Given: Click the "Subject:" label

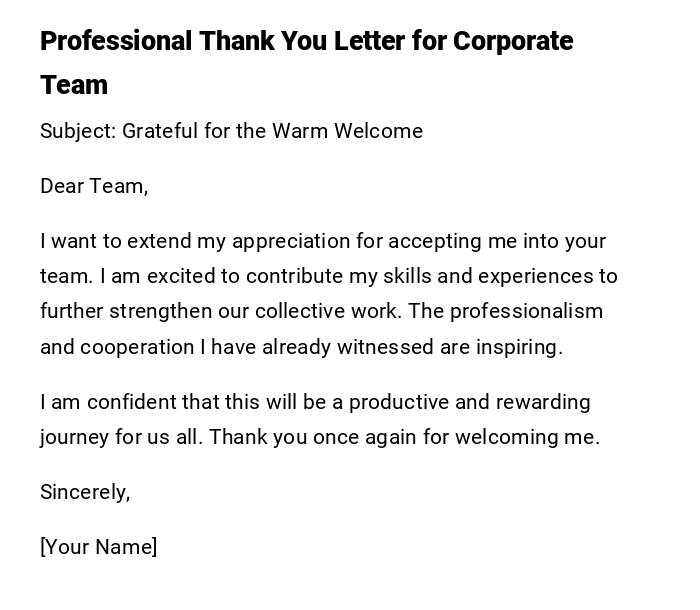Looking at the screenshot, I should point(78,131).
